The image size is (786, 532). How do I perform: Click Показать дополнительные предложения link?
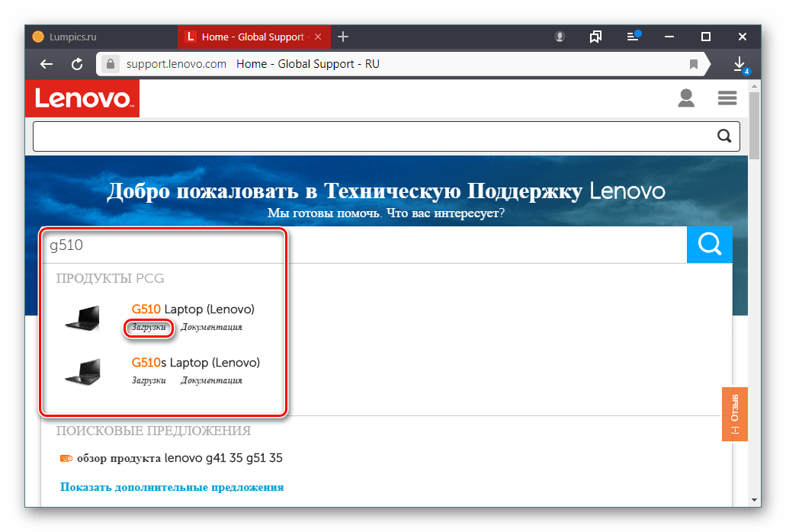point(172,487)
